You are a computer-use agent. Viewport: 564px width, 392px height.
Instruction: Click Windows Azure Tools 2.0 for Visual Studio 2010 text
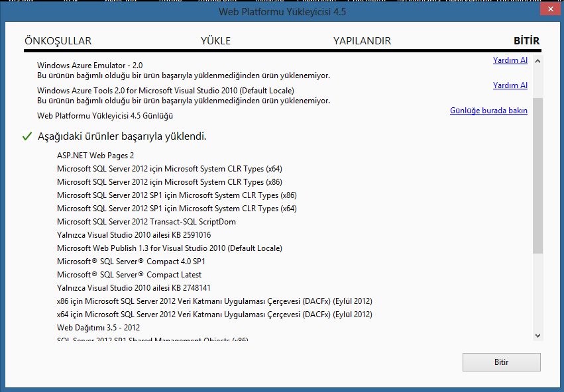(166, 91)
